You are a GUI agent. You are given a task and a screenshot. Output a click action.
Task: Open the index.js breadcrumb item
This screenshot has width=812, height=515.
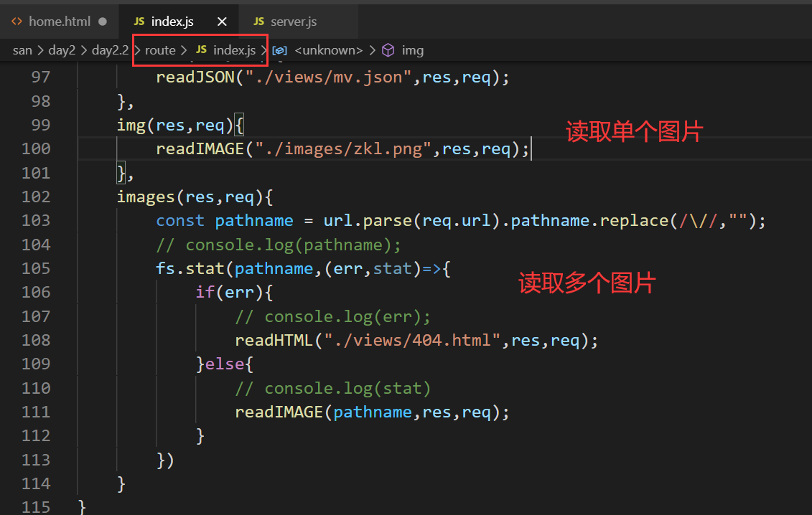pos(234,50)
